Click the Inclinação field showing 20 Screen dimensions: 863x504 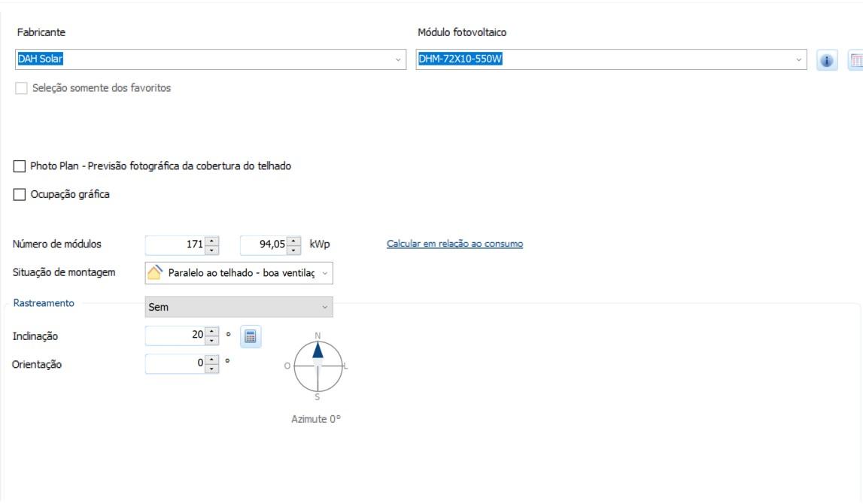click(175, 335)
